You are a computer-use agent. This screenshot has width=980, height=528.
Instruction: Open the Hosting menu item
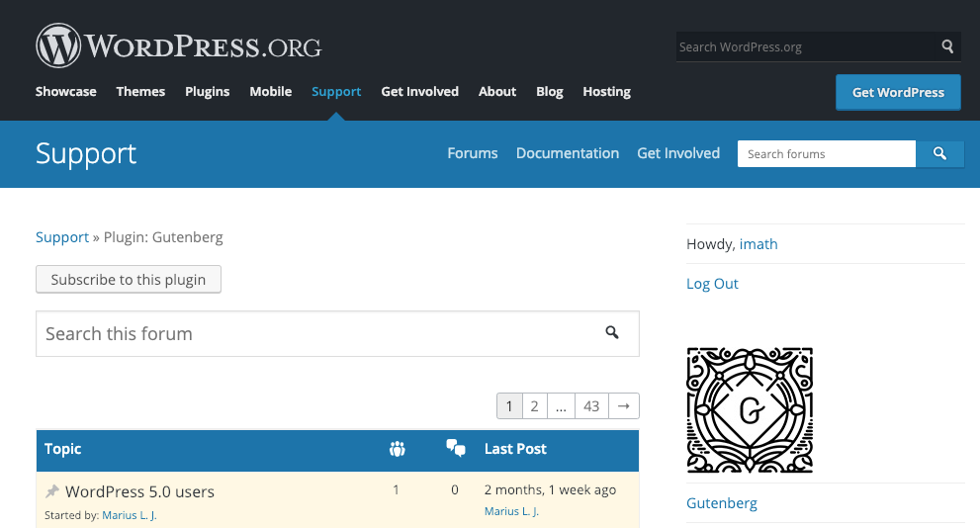coord(607,91)
